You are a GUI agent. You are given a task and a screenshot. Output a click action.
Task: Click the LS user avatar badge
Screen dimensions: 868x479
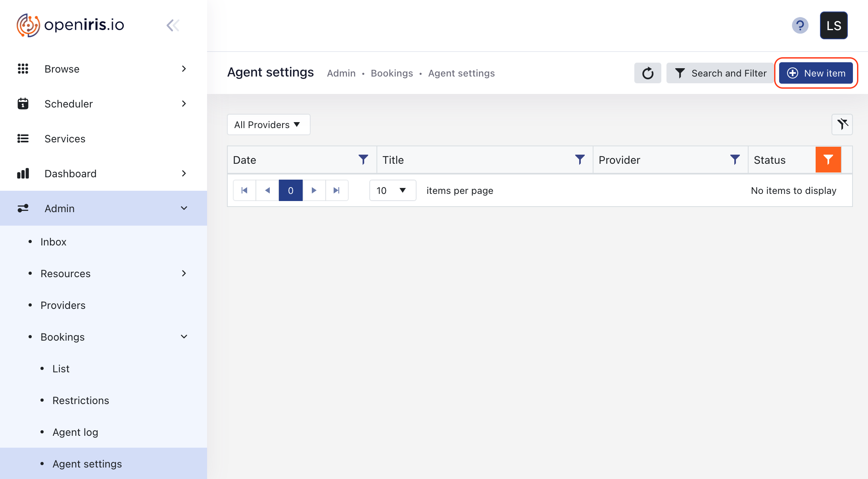833,25
